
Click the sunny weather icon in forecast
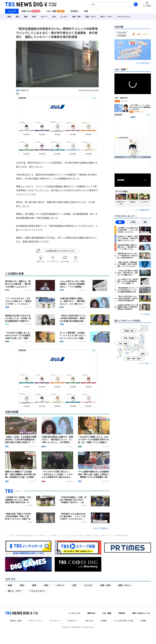[134, 34]
